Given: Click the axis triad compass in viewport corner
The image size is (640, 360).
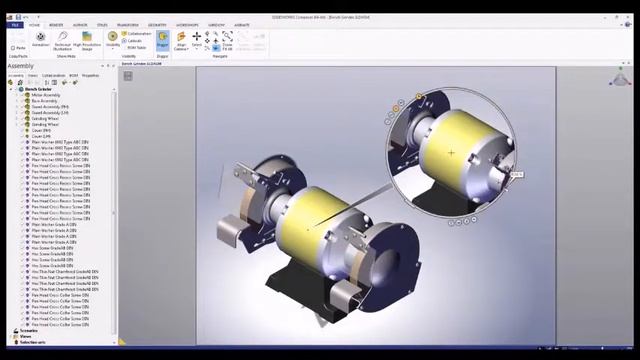Looking at the screenshot, I should click(x=620, y=78).
